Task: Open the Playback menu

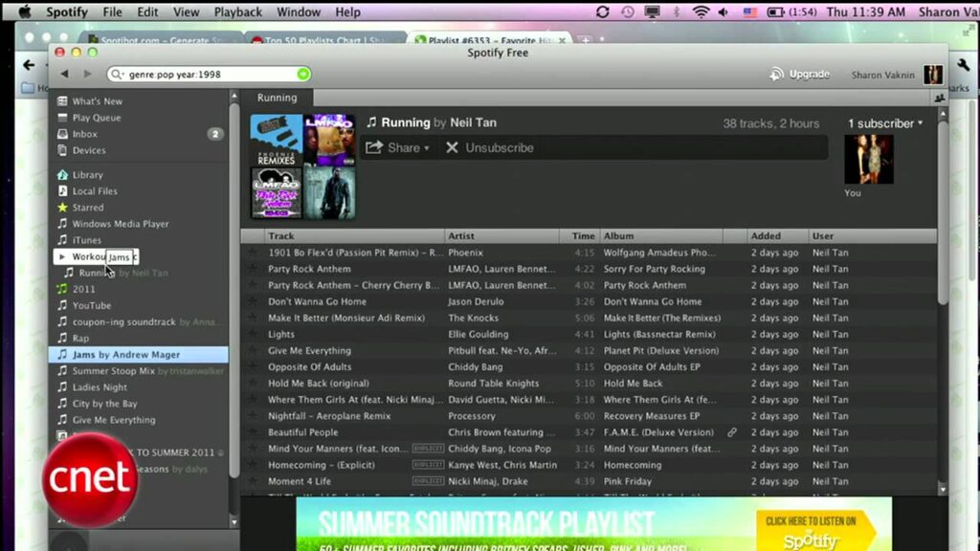Action: click(x=238, y=11)
